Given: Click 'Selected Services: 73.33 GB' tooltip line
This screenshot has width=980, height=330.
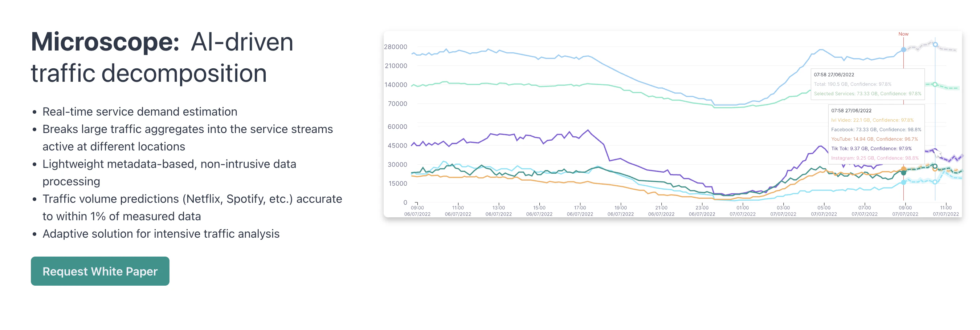Looking at the screenshot, I should coord(867,94).
